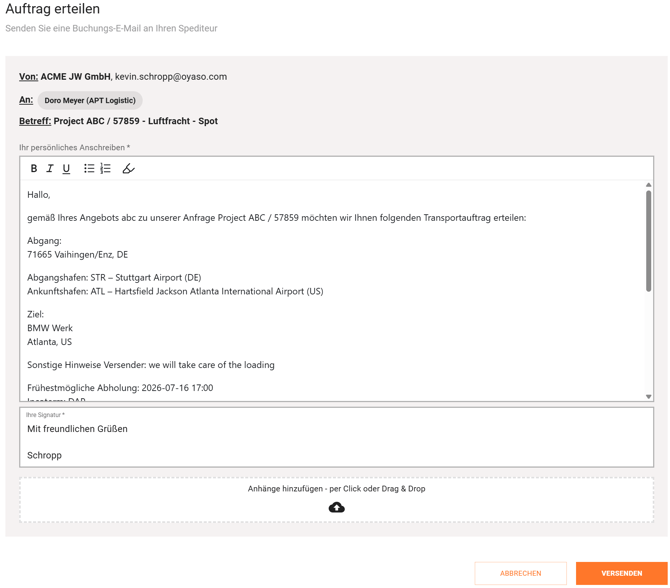
Task: Click the message editor scrollbar thumb
Action: pos(649,241)
